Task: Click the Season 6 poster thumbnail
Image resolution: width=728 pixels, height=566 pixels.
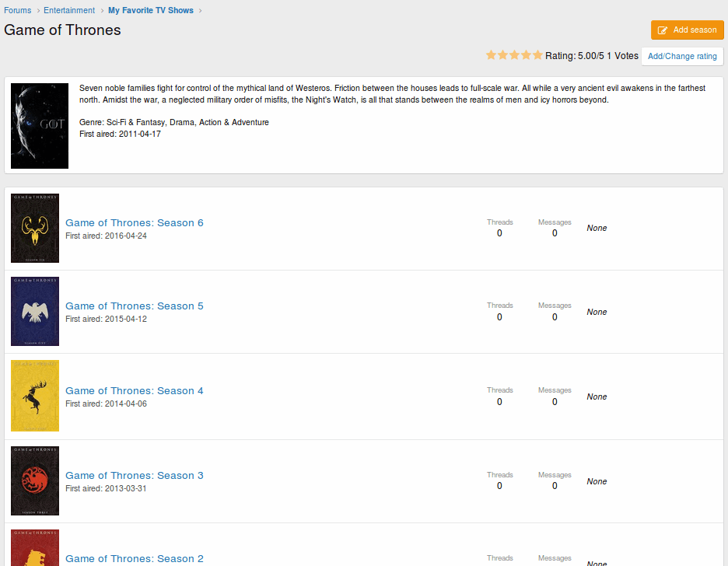Action: 35,228
